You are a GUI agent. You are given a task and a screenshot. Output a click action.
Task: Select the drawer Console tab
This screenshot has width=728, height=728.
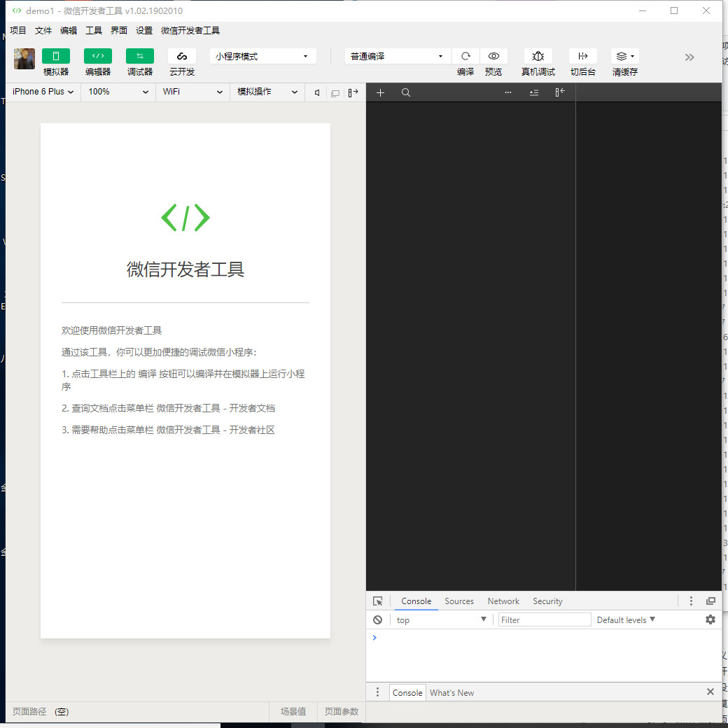tap(407, 693)
